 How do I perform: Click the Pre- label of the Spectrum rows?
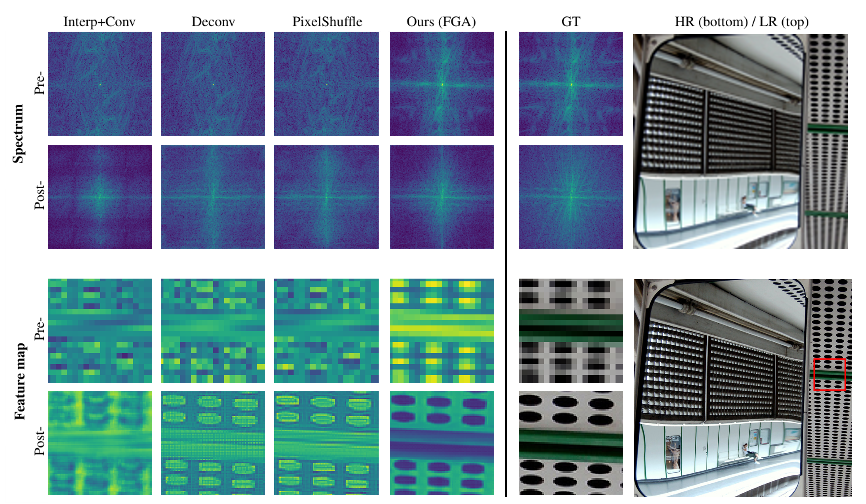pyautogui.click(x=39, y=83)
